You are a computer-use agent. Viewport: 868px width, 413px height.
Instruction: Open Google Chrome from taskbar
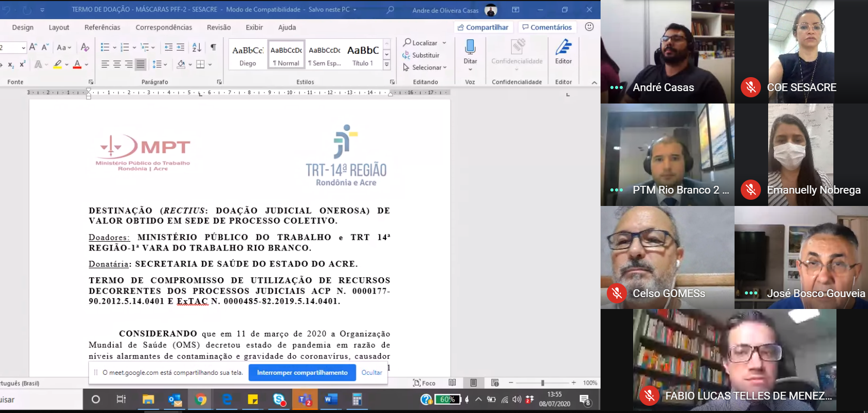click(201, 400)
